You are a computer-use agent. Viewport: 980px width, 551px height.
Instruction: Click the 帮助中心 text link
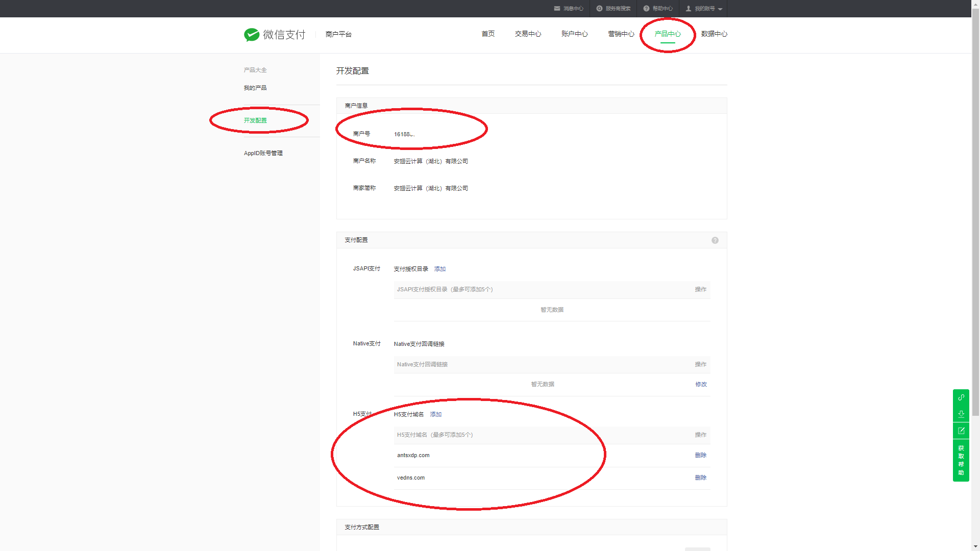663,9
